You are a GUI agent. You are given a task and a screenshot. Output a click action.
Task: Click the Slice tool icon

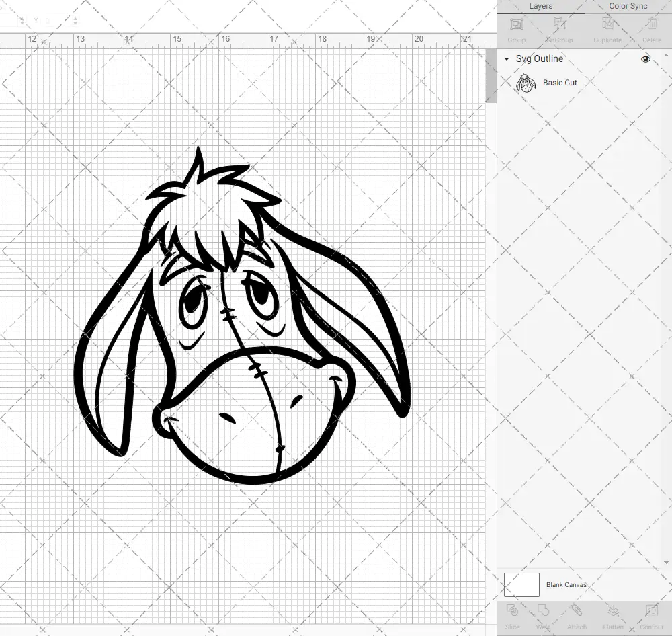click(x=512, y=610)
